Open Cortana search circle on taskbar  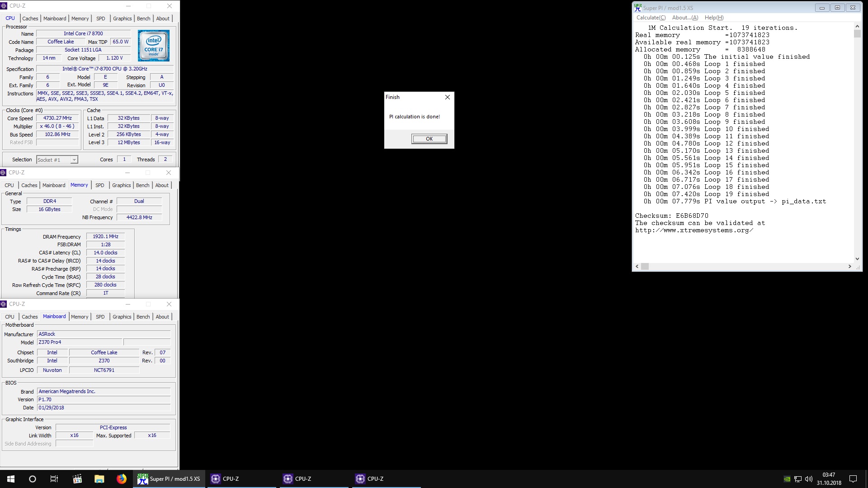pyautogui.click(x=33, y=479)
